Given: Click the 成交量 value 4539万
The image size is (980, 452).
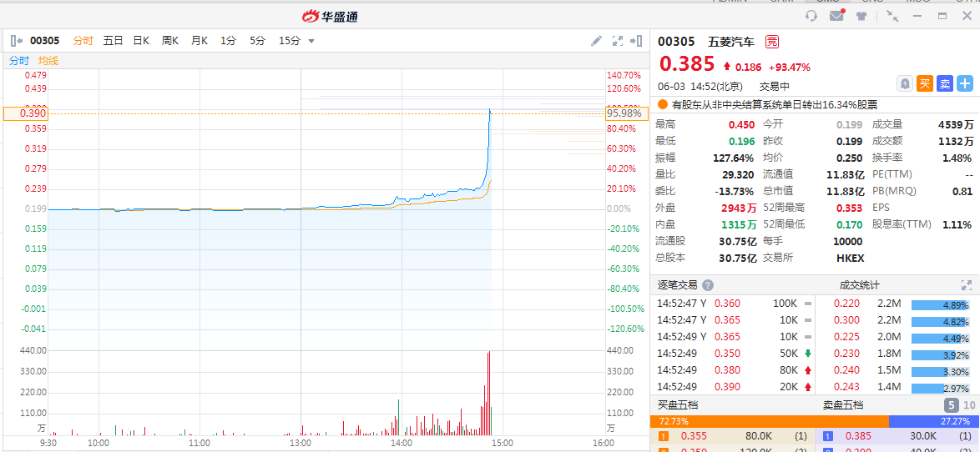Looking at the screenshot, I should pyautogui.click(x=956, y=125).
